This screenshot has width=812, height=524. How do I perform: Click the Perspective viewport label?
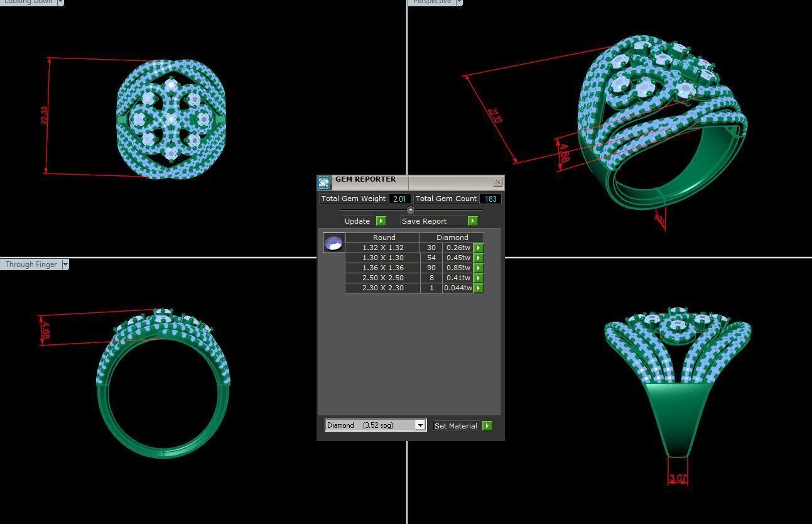(x=432, y=2)
